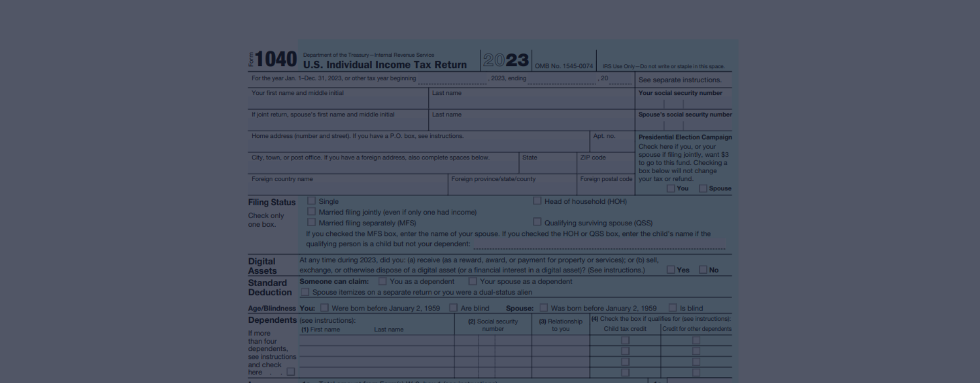This screenshot has height=383, width=980.
Task: Click the 'Your social security number' field
Action: (x=683, y=104)
